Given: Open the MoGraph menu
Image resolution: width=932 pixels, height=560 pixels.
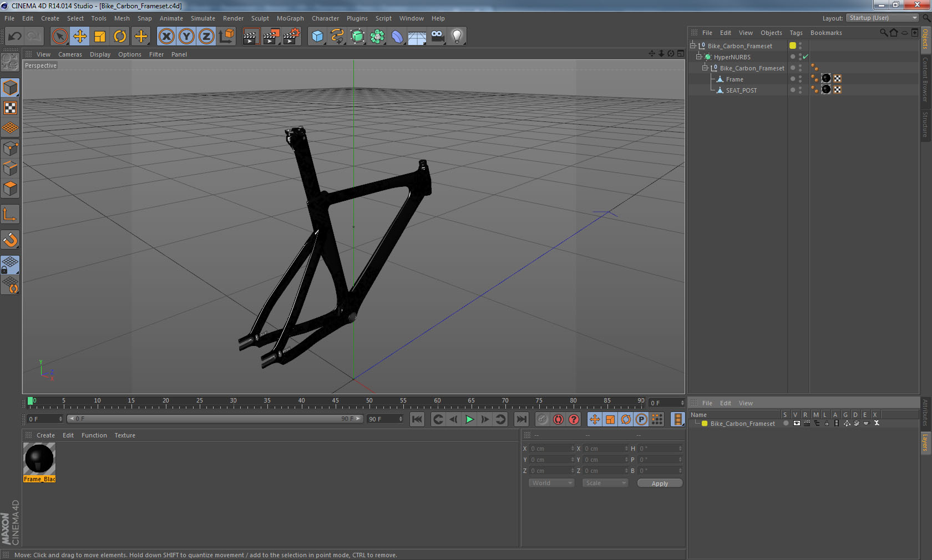Looking at the screenshot, I should (x=290, y=18).
